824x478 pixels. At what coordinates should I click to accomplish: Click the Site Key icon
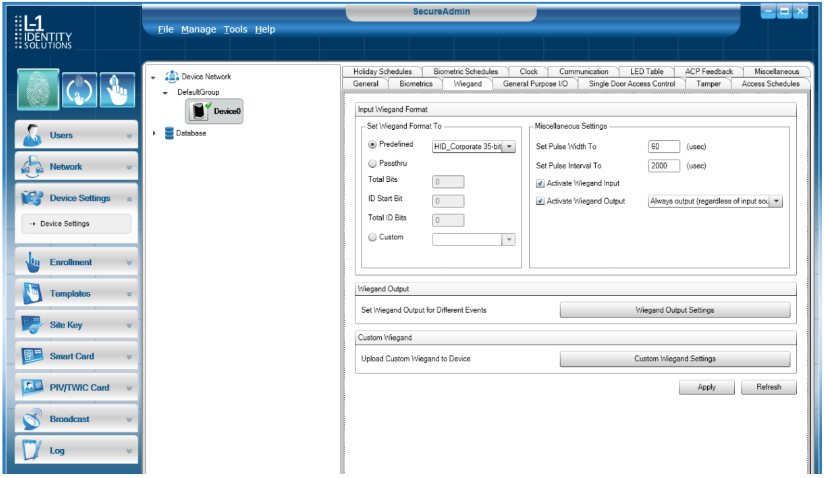point(32,325)
